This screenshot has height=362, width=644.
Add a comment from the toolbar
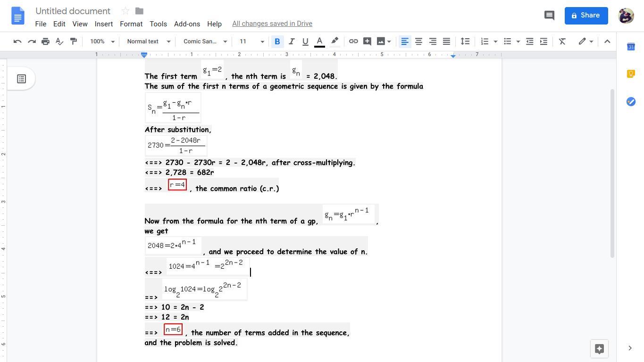pyautogui.click(x=367, y=41)
